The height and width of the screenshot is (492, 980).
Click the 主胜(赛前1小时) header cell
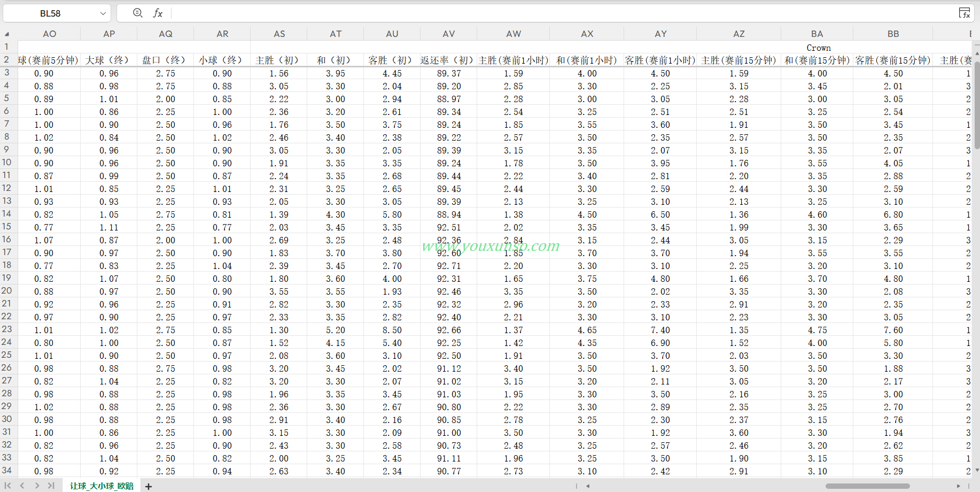(x=514, y=60)
